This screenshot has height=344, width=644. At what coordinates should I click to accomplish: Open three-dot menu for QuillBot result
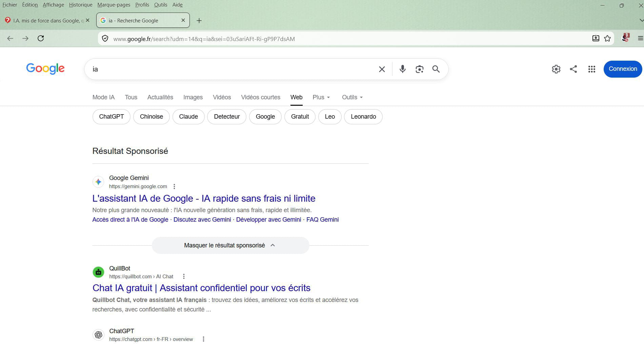point(184,277)
